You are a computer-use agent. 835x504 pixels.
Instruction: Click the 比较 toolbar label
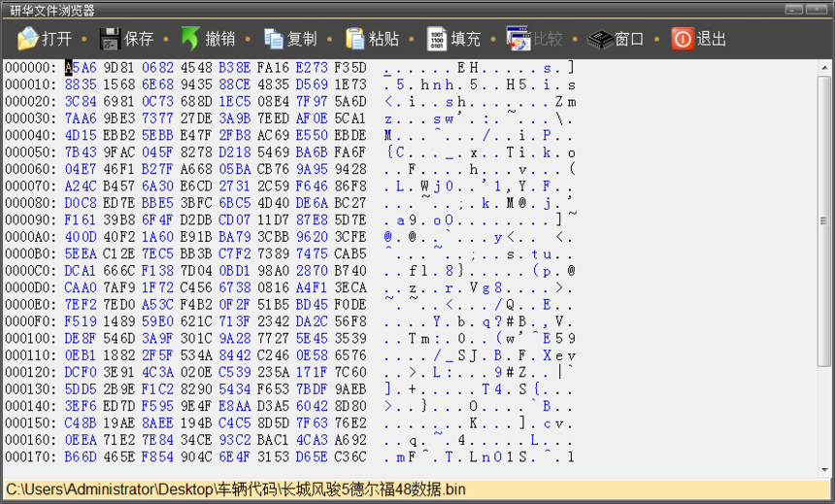click(548, 39)
